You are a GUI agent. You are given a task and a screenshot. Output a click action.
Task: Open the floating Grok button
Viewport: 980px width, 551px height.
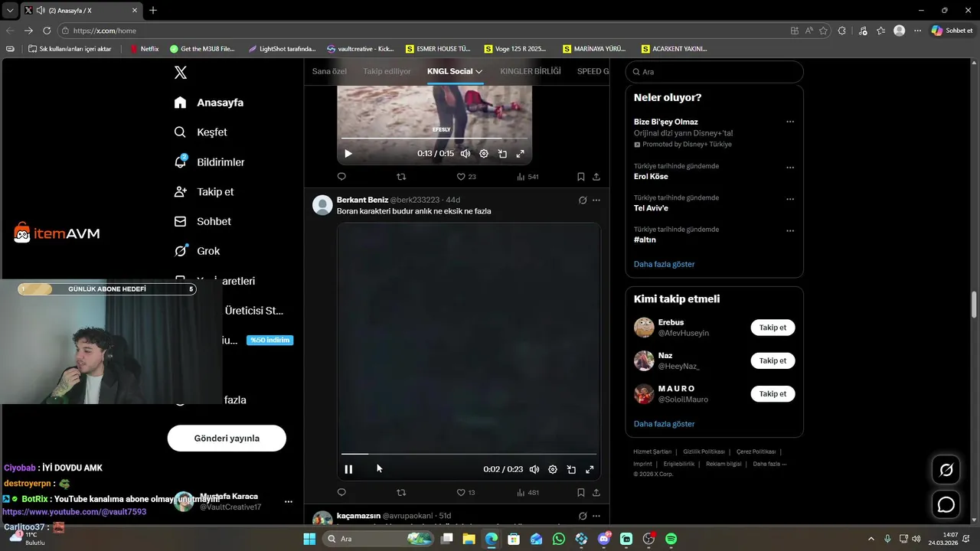point(946,470)
